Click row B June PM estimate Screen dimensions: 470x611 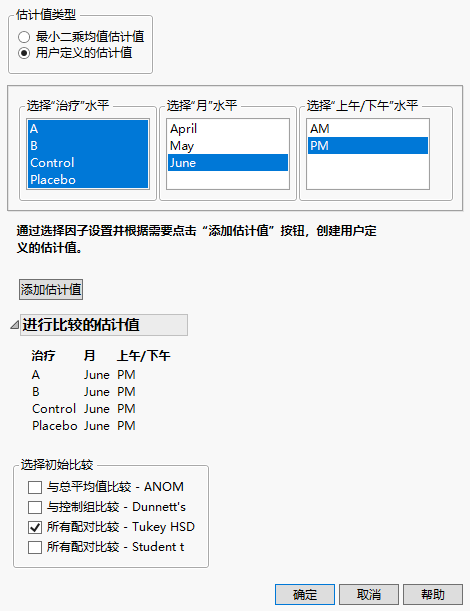click(84, 392)
